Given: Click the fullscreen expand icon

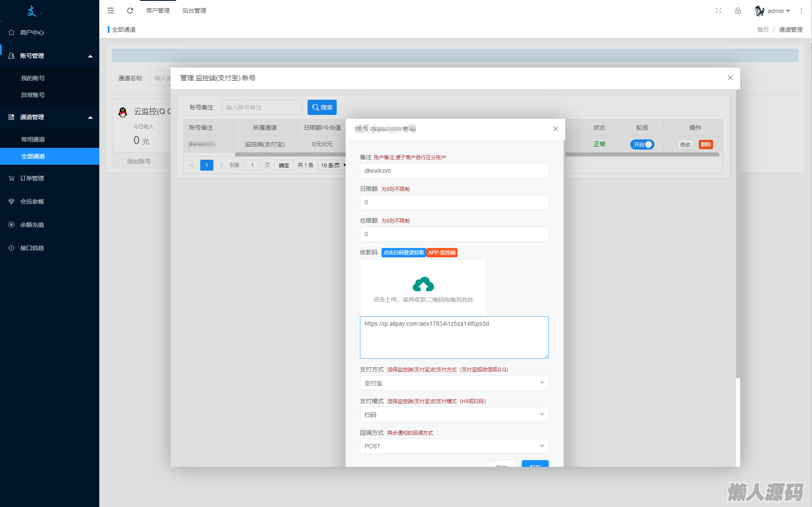Looking at the screenshot, I should coord(719,11).
